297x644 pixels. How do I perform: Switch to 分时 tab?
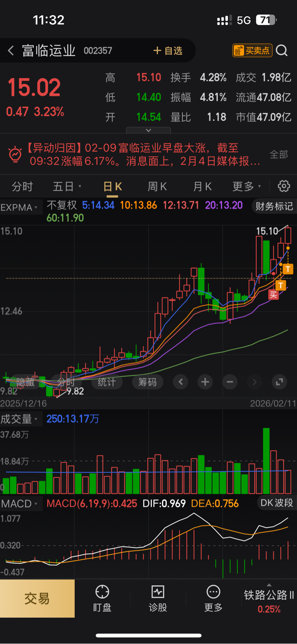(22, 187)
